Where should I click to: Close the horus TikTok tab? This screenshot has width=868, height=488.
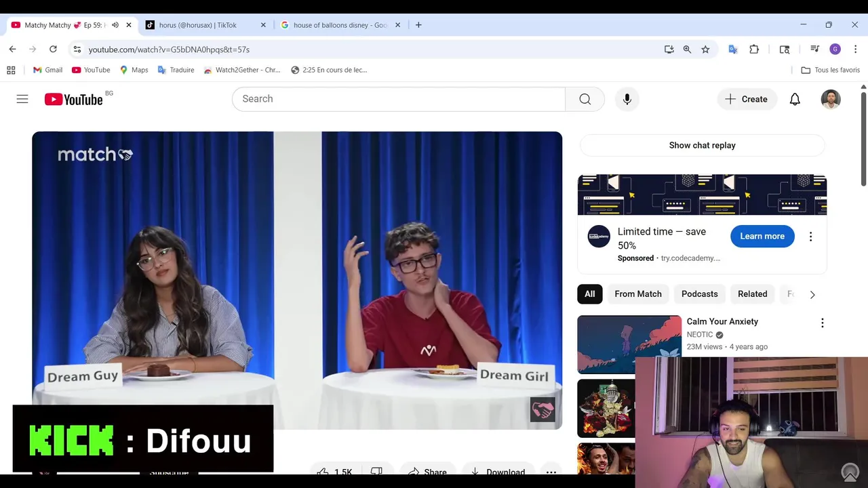[263, 25]
